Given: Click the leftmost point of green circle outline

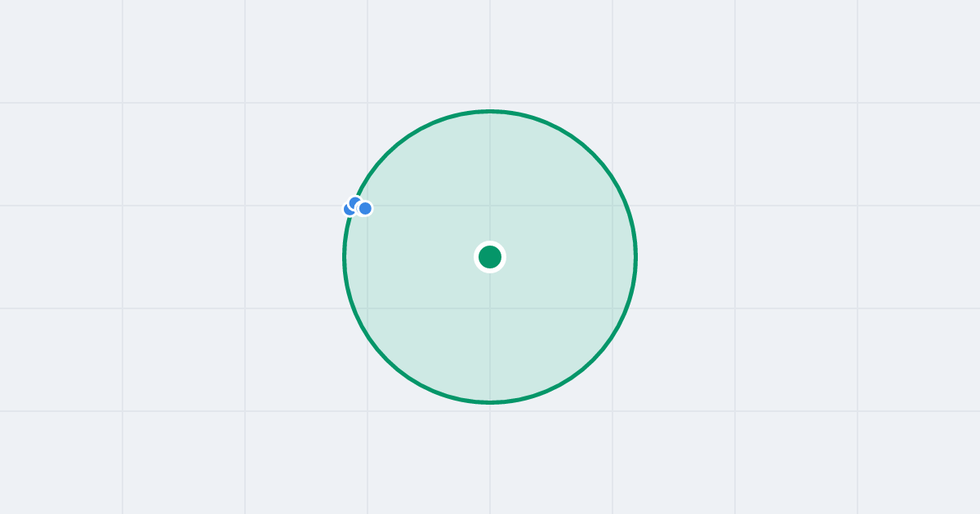Looking at the screenshot, I should [345, 257].
